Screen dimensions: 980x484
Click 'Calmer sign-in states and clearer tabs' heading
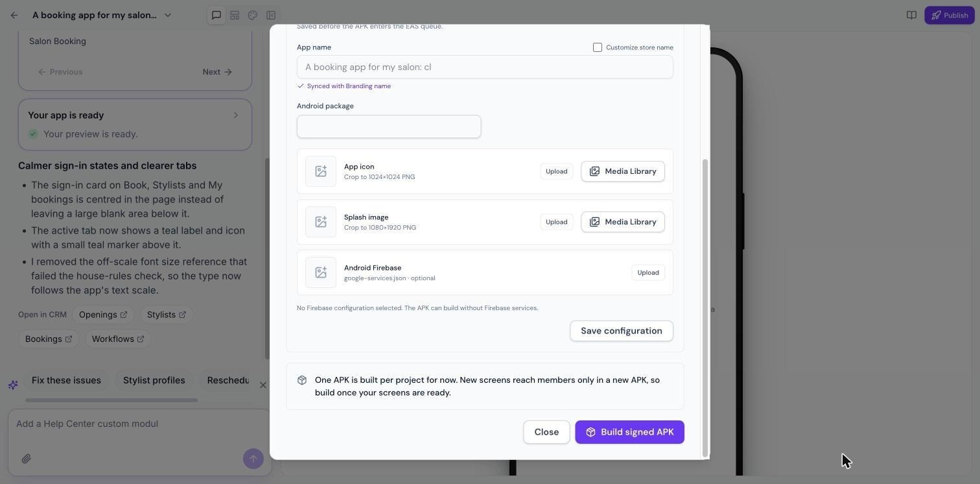pyautogui.click(x=108, y=165)
